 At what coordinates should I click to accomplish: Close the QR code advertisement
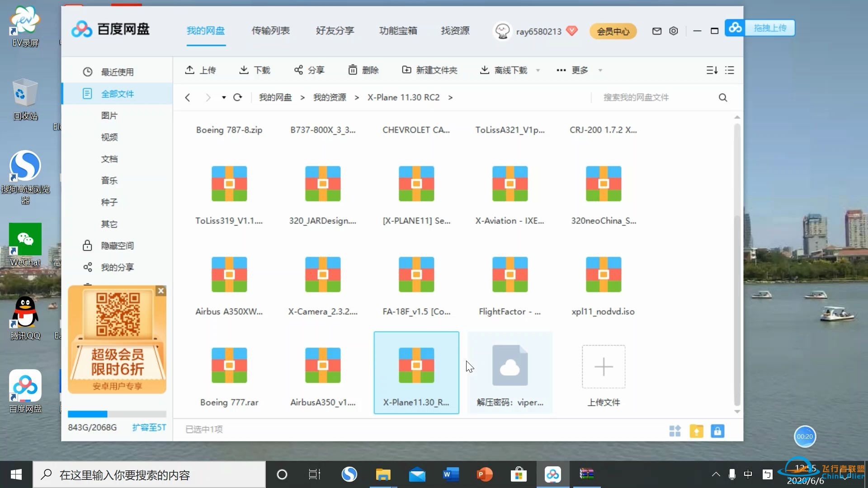coord(161,291)
